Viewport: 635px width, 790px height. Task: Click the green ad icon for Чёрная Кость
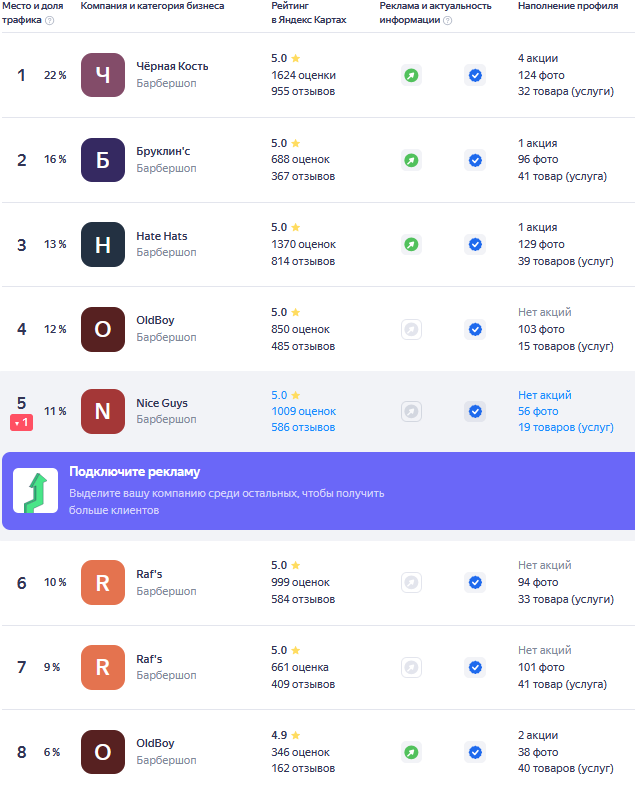pyautogui.click(x=411, y=75)
